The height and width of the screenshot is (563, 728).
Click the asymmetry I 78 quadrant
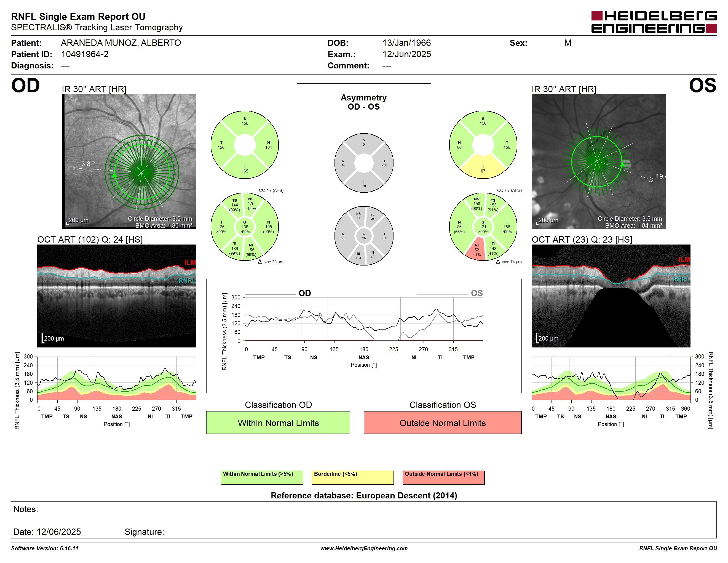pyautogui.click(x=364, y=184)
